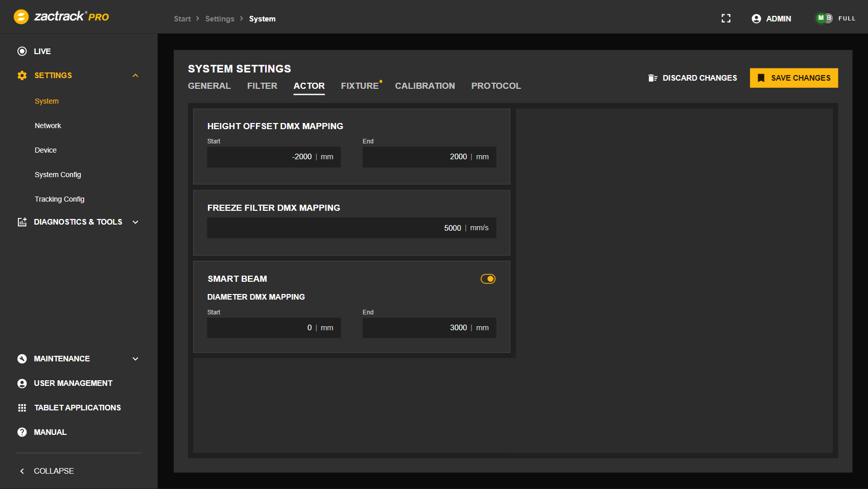Edit Smart Beam diameter End 3000

point(429,328)
